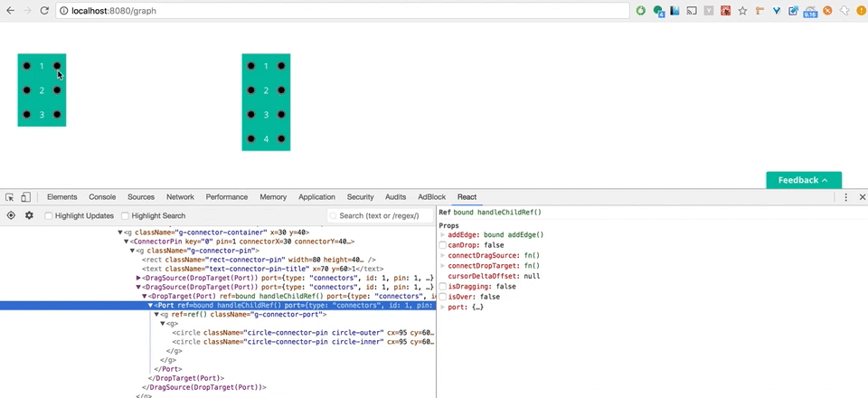Expand the port prop object
868x398 pixels.
(x=442, y=308)
